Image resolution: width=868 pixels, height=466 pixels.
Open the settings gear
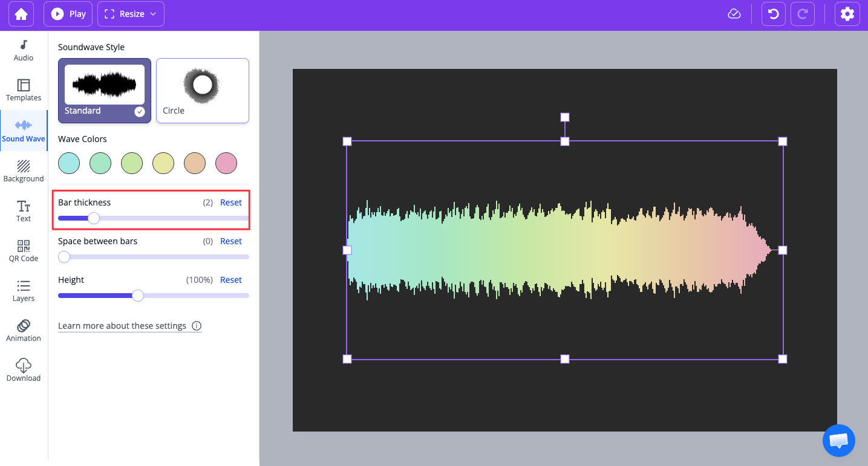coord(847,13)
